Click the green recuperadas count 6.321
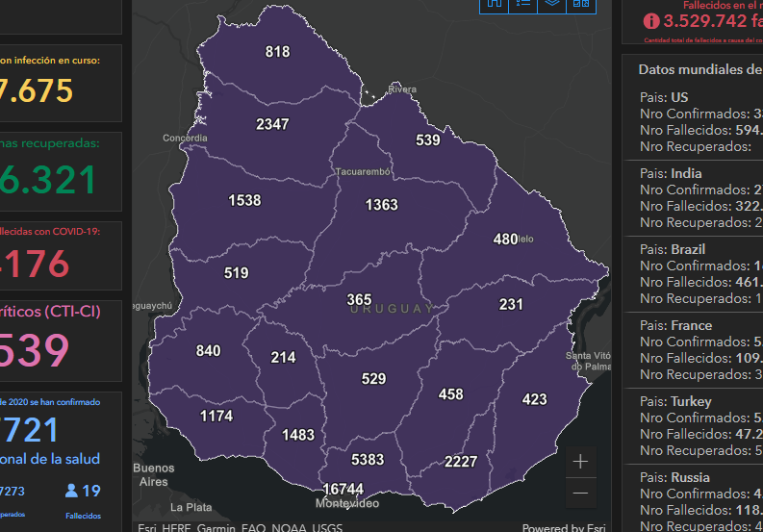763x532 pixels. [48, 180]
